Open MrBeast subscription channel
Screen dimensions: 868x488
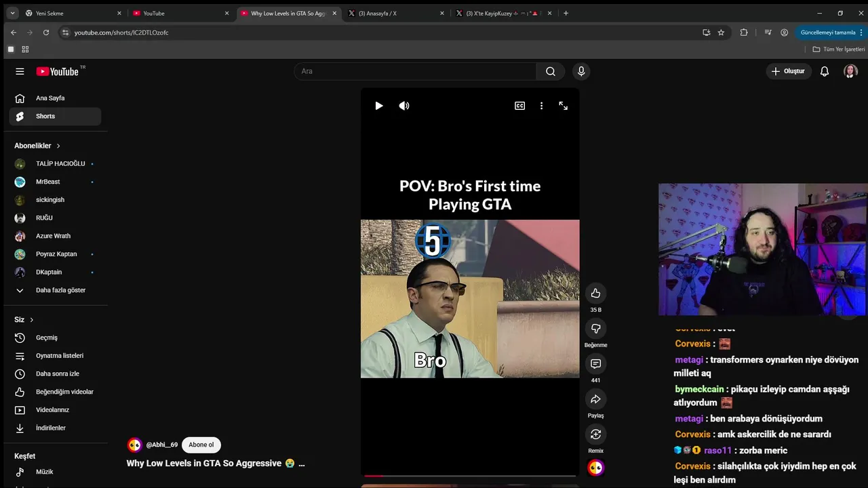point(56,182)
